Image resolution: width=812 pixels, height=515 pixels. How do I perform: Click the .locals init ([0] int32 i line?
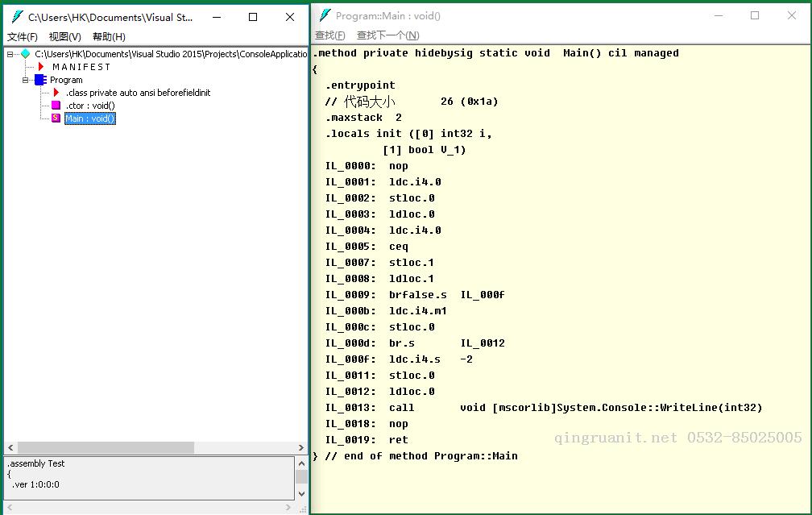(x=408, y=134)
